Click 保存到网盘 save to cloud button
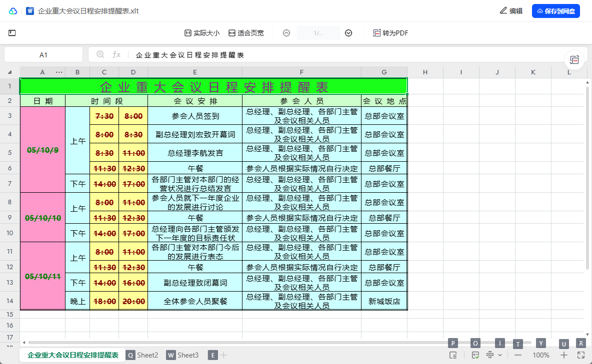The width and height of the screenshot is (592, 364). pyautogui.click(x=555, y=11)
